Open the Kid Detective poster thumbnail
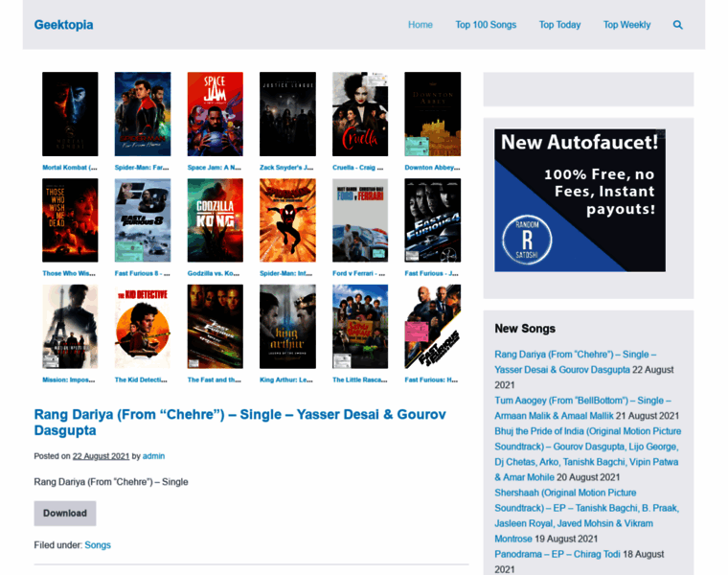The image size is (728, 575). pyautogui.click(x=143, y=327)
